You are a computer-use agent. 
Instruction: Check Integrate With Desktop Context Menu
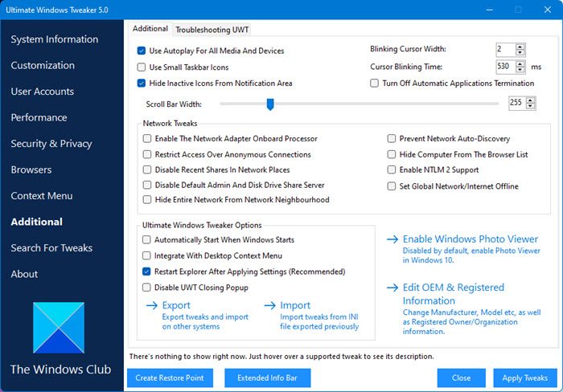tap(146, 255)
